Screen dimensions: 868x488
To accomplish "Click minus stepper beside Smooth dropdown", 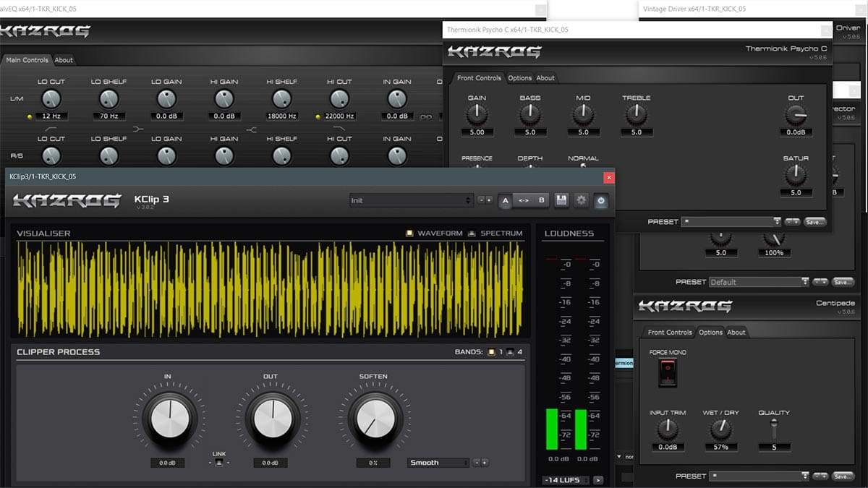I will (477, 463).
